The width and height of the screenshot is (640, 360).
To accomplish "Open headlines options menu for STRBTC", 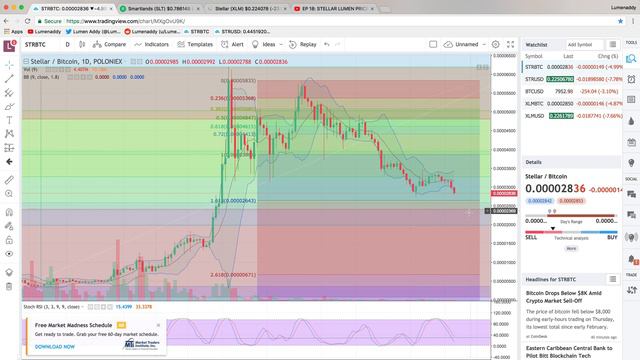I will pyautogui.click(x=613, y=279).
